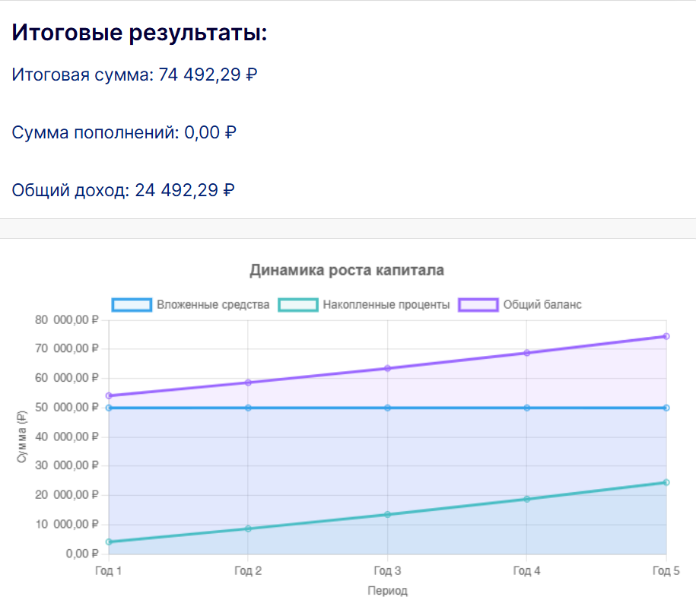Viewport: 696px width, 616px height.
Task: Click the 'Динамика роста капитала' chart title
Action: (x=347, y=270)
